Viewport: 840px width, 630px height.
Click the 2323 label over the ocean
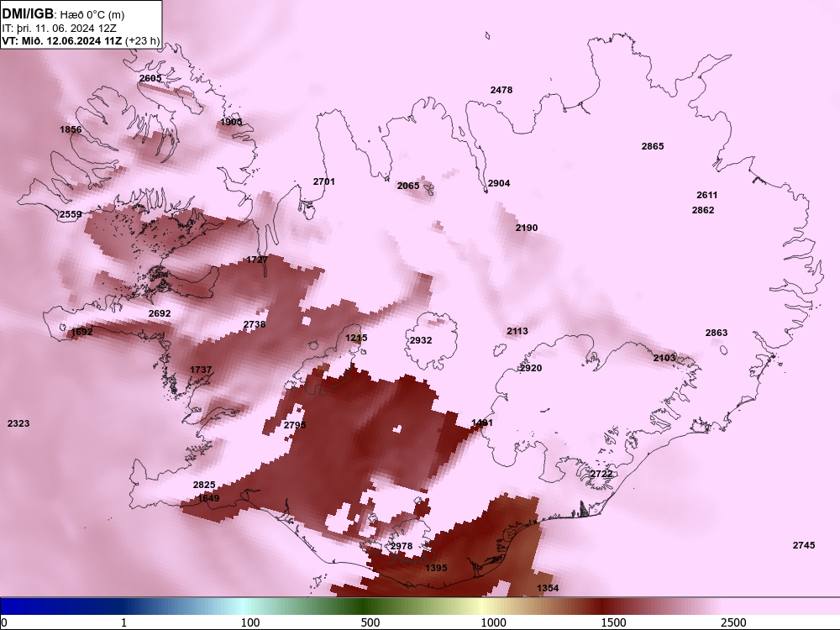point(18,423)
